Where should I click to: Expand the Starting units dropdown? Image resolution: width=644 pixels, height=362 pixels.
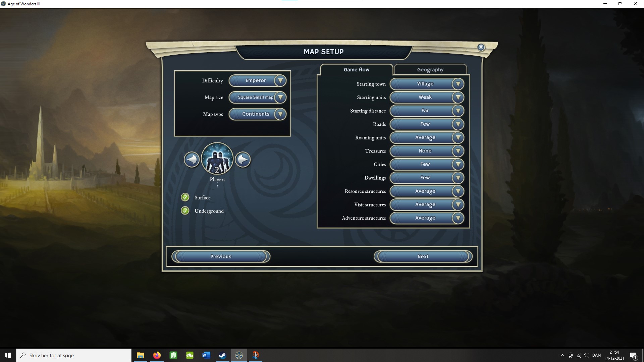[427, 97]
